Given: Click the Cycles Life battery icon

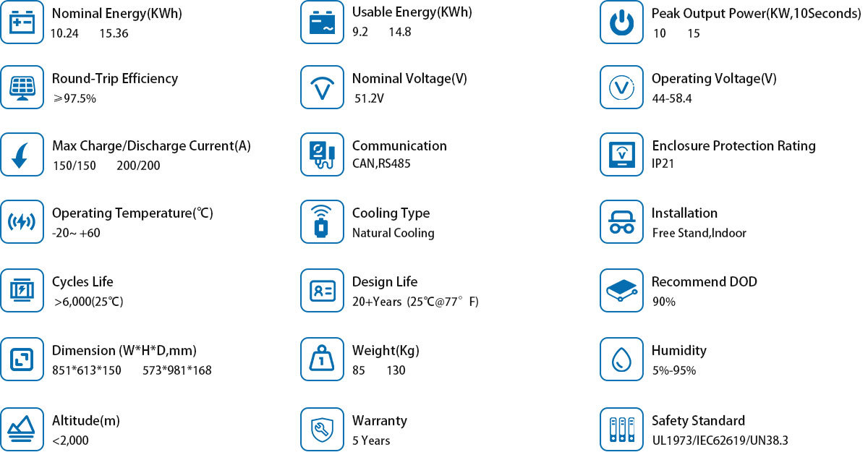Looking at the screenshot, I should [22, 291].
